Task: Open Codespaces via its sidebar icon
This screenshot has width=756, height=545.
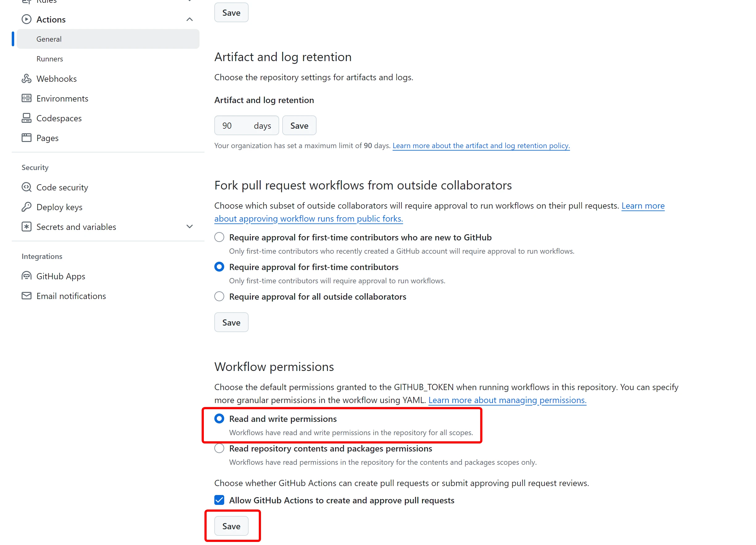Action: (x=26, y=118)
